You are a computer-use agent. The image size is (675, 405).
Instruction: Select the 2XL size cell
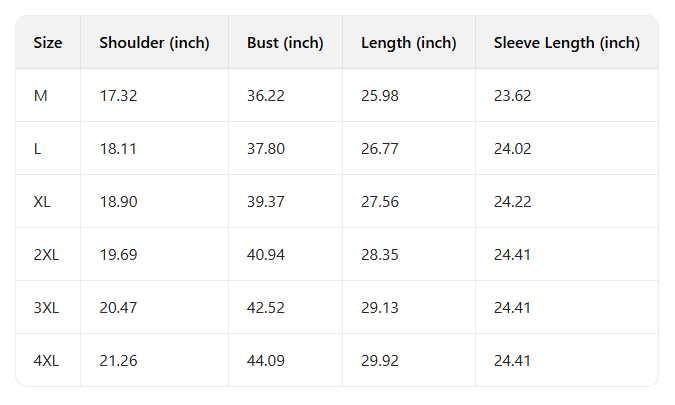pos(46,255)
